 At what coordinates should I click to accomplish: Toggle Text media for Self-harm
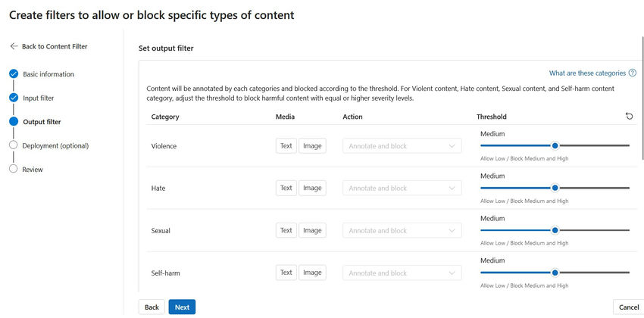(286, 273)
